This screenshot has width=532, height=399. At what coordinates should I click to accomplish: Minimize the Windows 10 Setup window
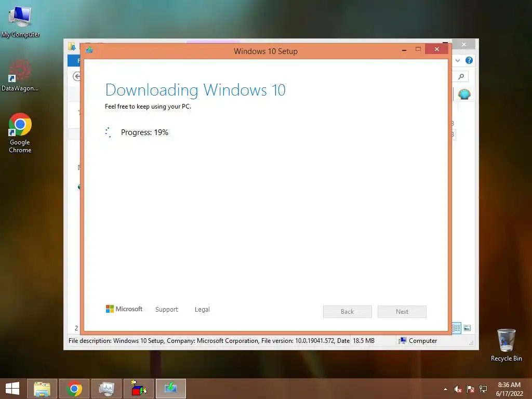click(x=404, y=50)
